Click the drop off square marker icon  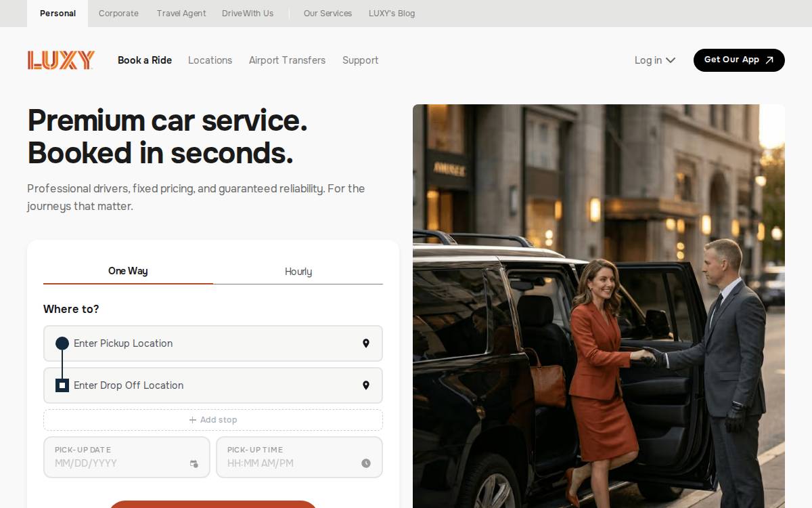click(62, 385)
